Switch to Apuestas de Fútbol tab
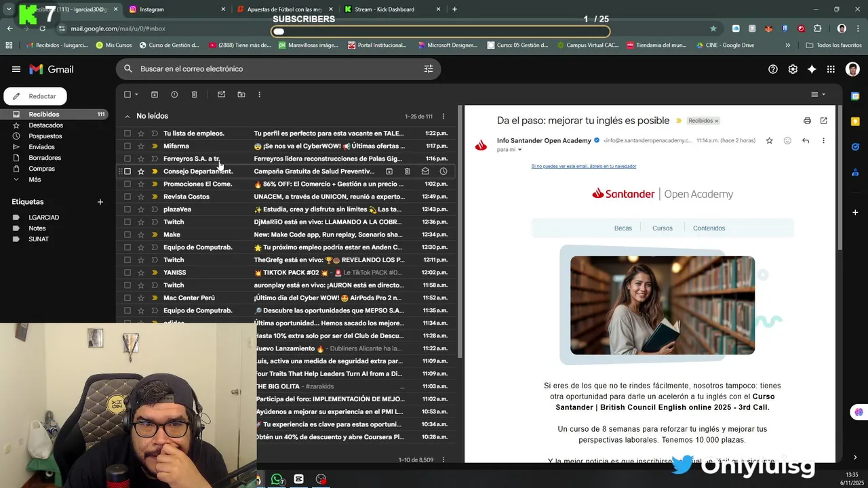 [284, 9]
